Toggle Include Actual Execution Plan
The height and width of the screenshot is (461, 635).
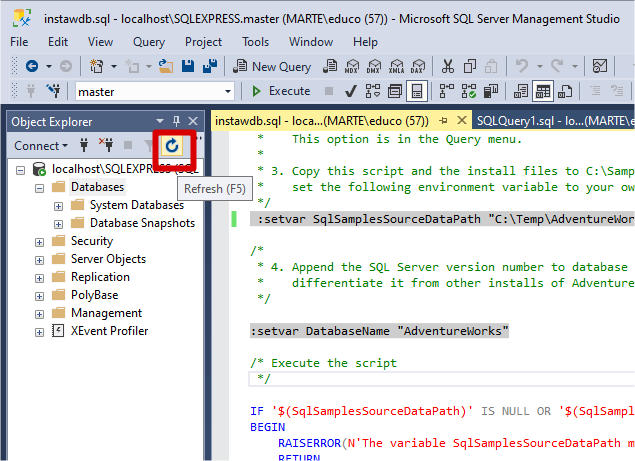[x=447, y=91]
